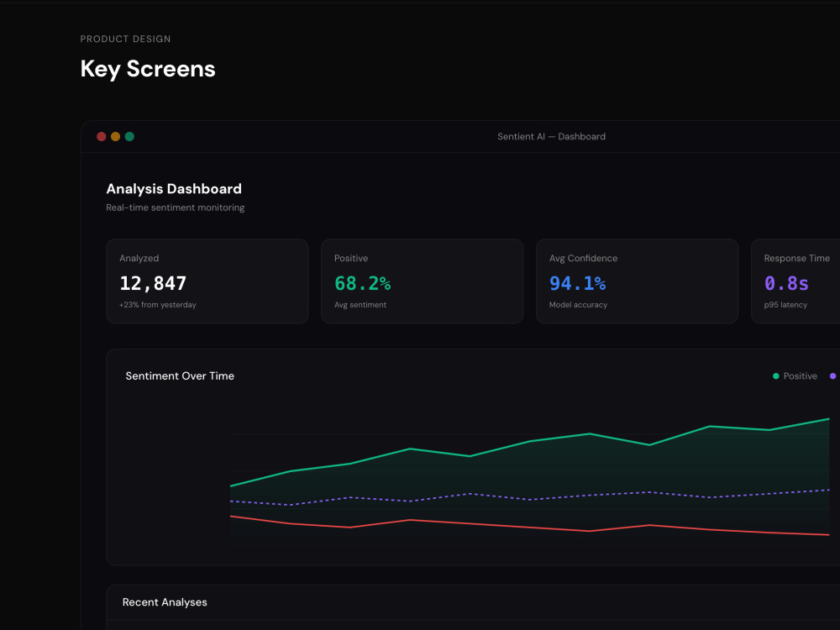Image resolution: width=840 pixels, height=630 pixels.
Task: Click the purple legend dot
Action: click(833, 376)
